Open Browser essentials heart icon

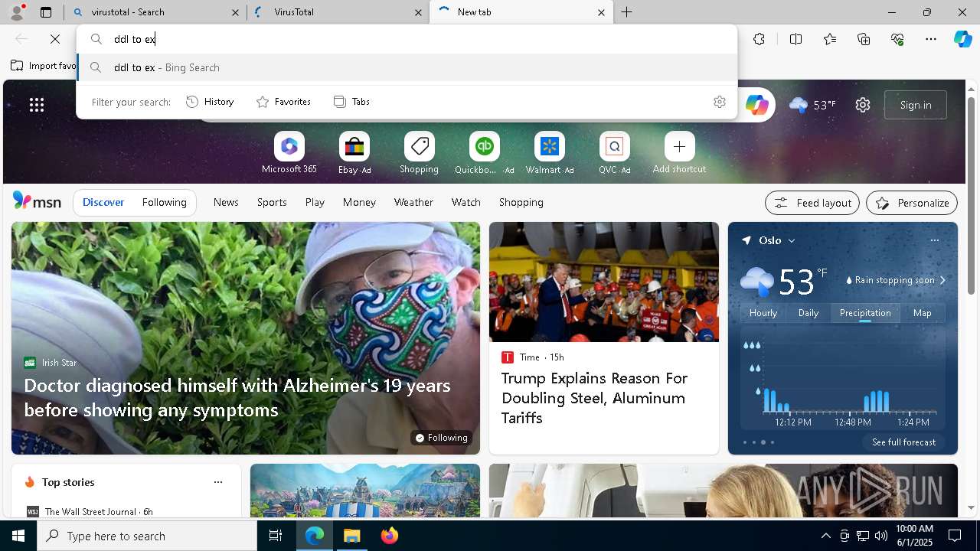click(x=897, y=39)
